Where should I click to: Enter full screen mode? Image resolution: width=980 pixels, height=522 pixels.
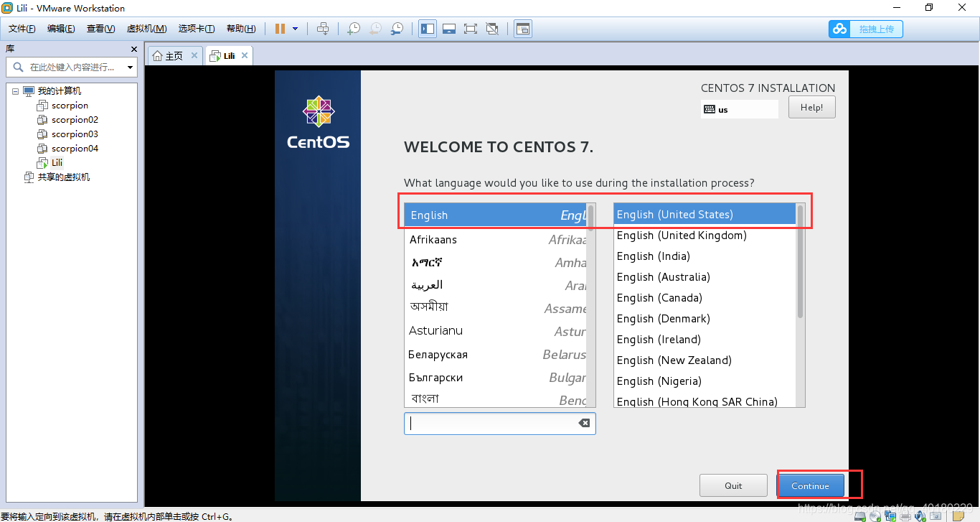tap(471, 29)
